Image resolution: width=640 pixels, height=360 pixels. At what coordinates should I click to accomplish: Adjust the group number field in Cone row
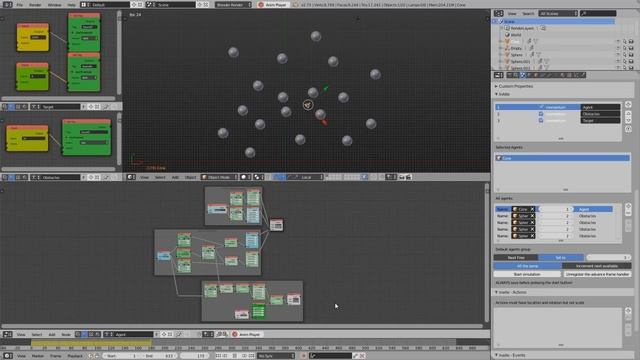pyautogui.click(x=555, y=209)
